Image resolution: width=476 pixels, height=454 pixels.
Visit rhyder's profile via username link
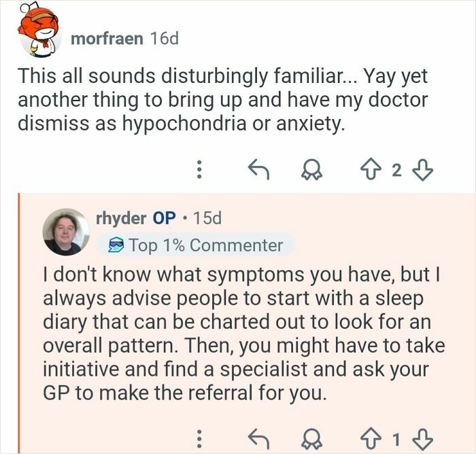[121, 218]
